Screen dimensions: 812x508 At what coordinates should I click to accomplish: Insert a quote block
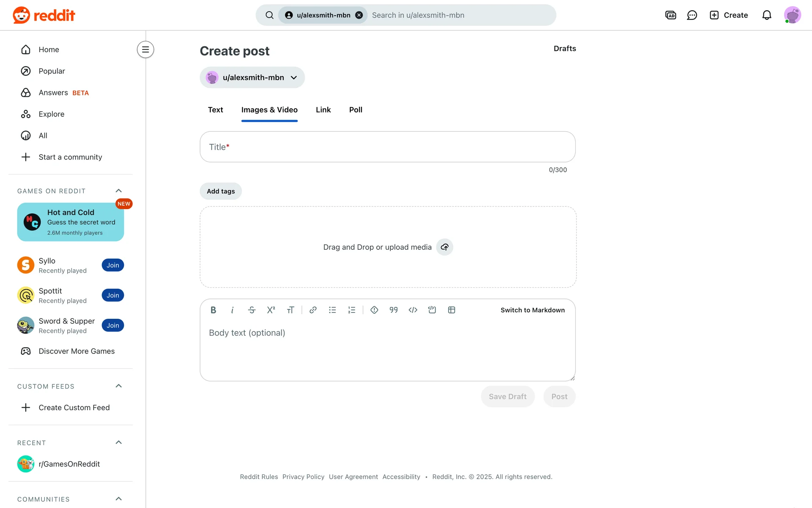coord(394,310)
